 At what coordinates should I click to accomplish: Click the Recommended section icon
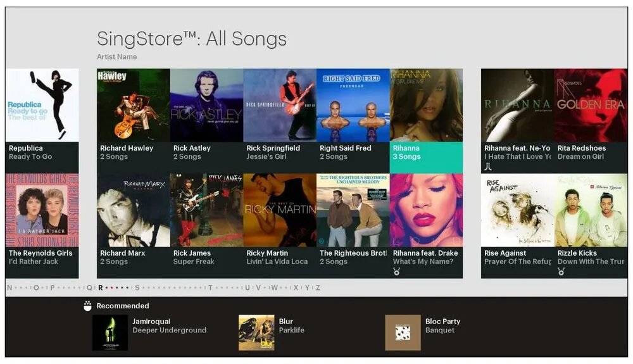(87, 306)
